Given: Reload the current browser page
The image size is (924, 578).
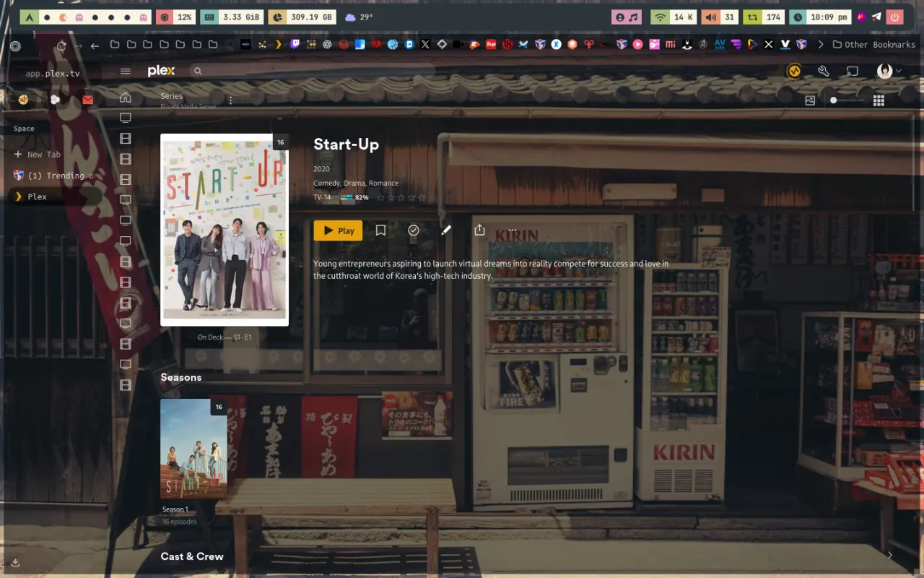Looking at the screenshot, I should pos(61,46).
